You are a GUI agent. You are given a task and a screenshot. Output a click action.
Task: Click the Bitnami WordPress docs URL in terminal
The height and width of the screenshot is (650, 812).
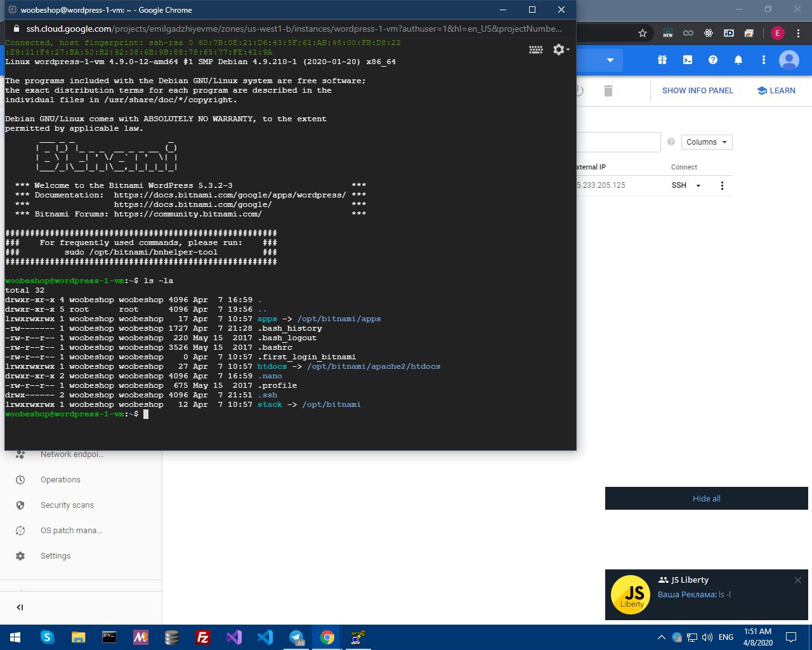[x=230, y=195]
